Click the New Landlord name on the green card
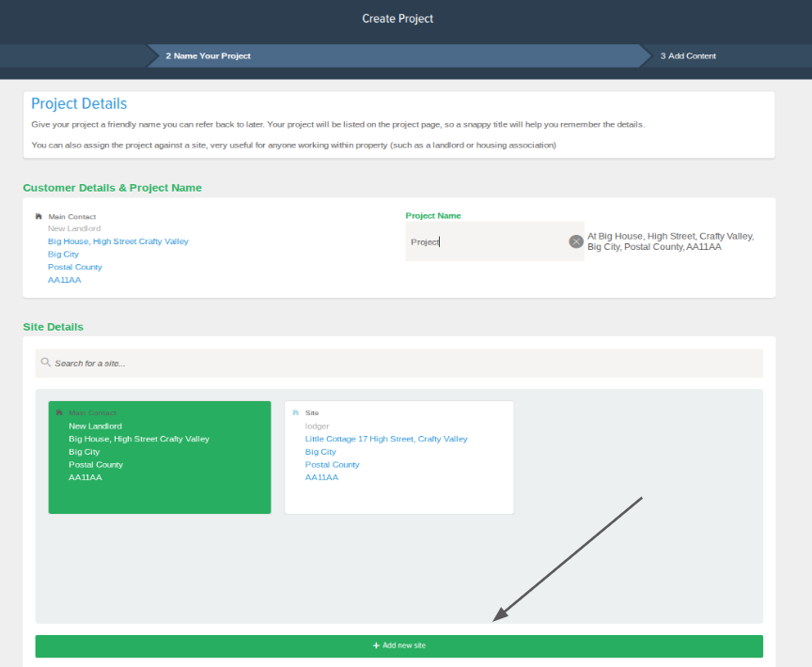812x667 pixels. pyautogui.click(x=95, y=426)
